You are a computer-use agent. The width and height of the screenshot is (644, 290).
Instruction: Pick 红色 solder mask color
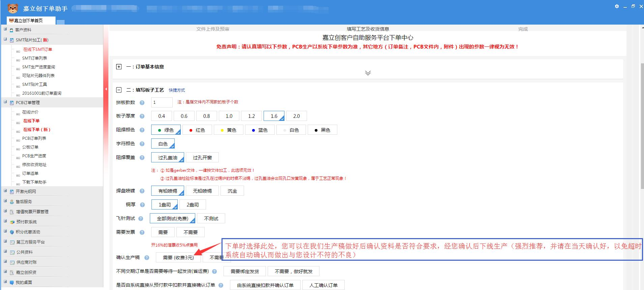tap(197, 130)
